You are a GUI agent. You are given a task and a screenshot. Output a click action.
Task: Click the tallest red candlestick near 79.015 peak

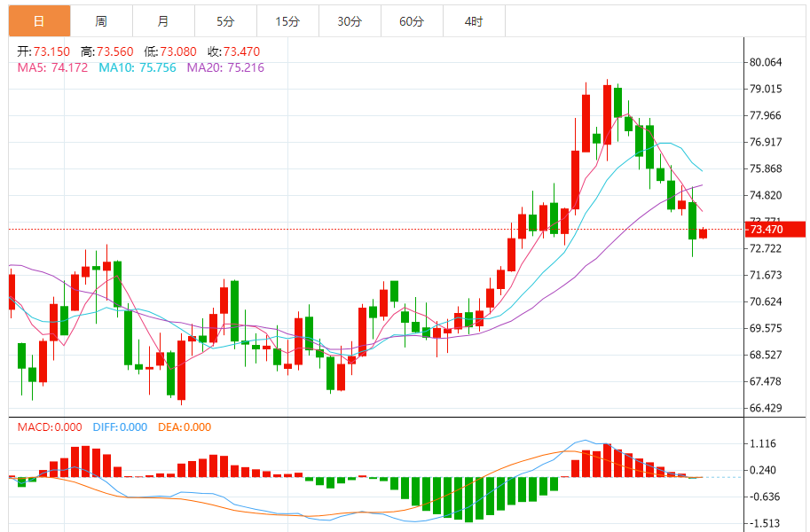coord(607,114)
